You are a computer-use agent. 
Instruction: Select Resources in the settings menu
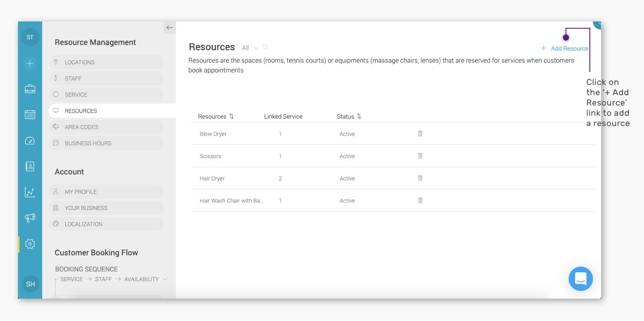point(112,111)
